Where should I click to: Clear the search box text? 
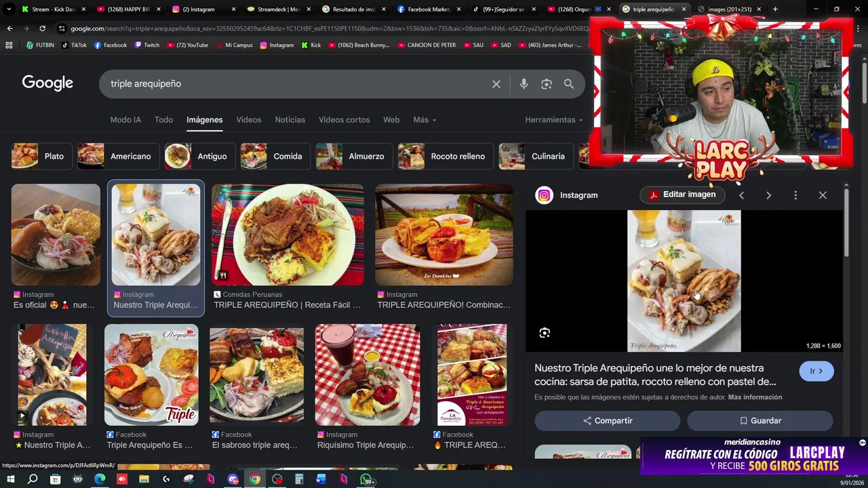tap(496, 84)
